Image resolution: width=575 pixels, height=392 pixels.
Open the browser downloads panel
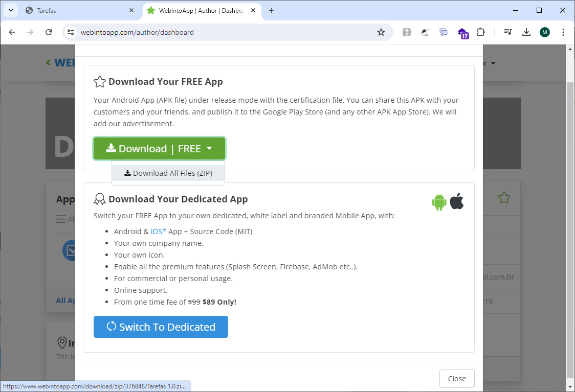(x=526, y=32)
